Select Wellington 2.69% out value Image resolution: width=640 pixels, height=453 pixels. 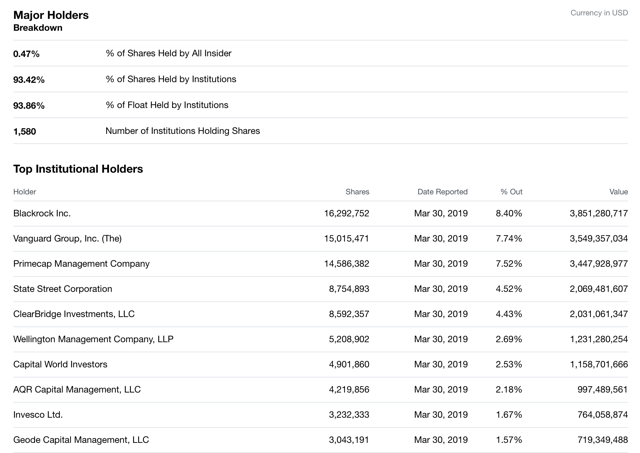509,340
